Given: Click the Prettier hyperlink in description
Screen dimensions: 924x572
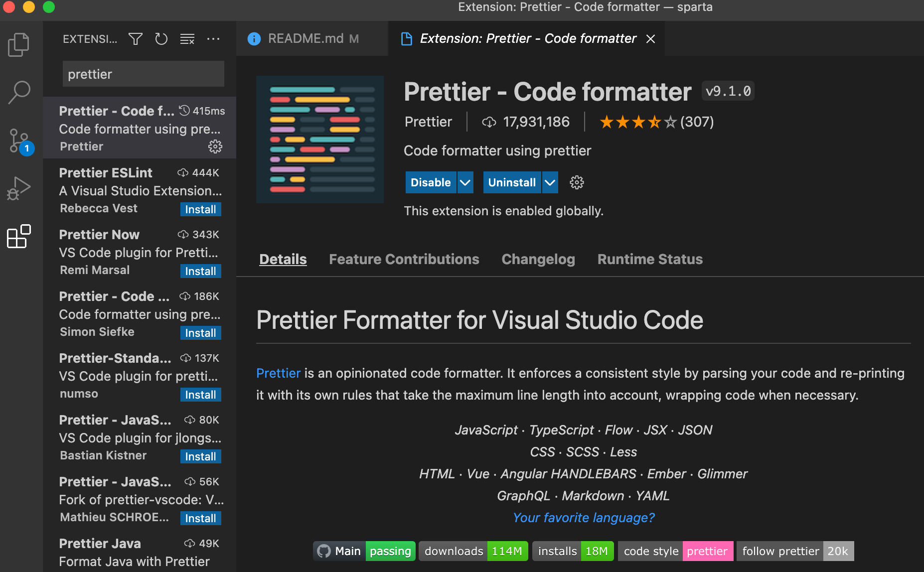Looking at the screenshot, I should pos(279,373).
